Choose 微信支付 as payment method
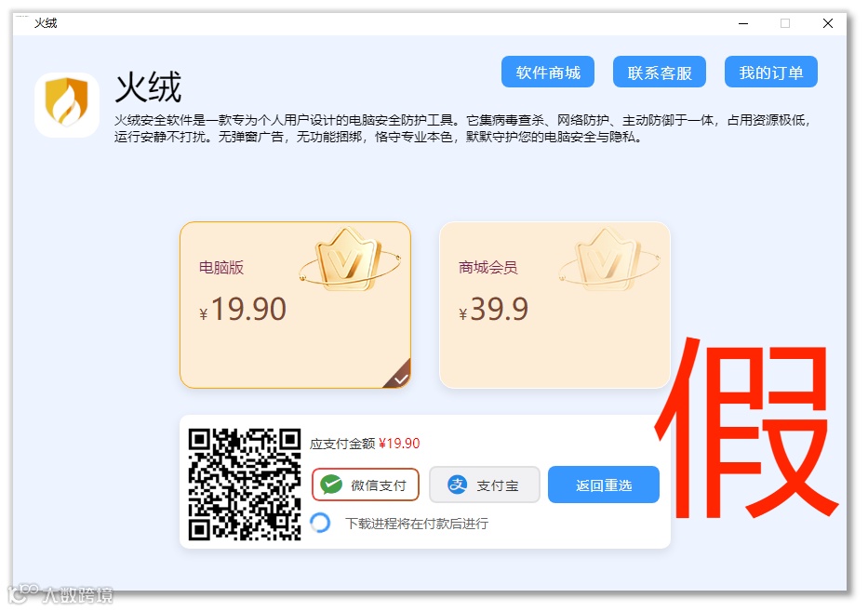 [x=366, y=485]
